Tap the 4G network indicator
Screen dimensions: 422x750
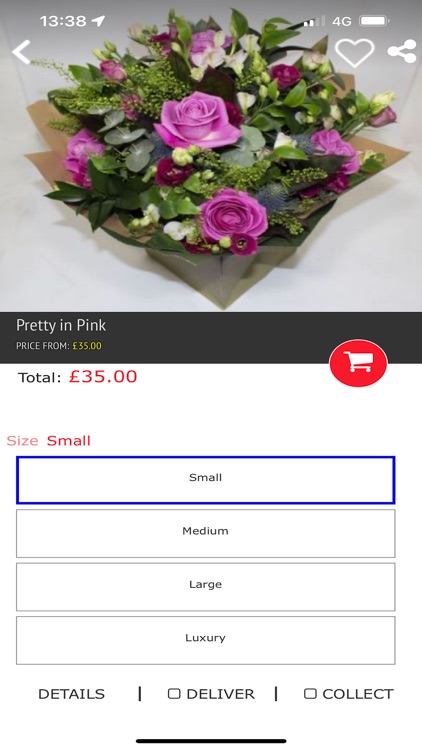click(342, 21)
